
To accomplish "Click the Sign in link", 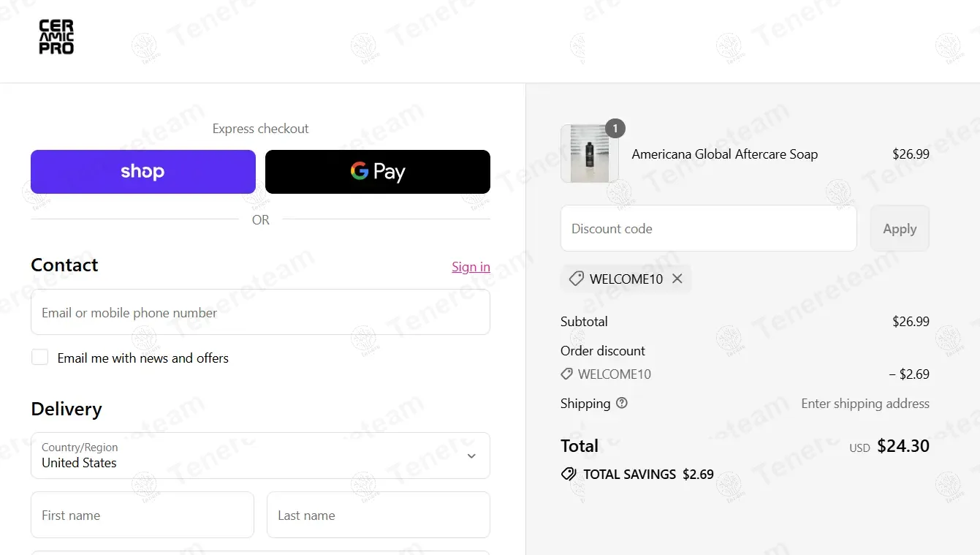I will pyautogui.click(x=471, y=267).
